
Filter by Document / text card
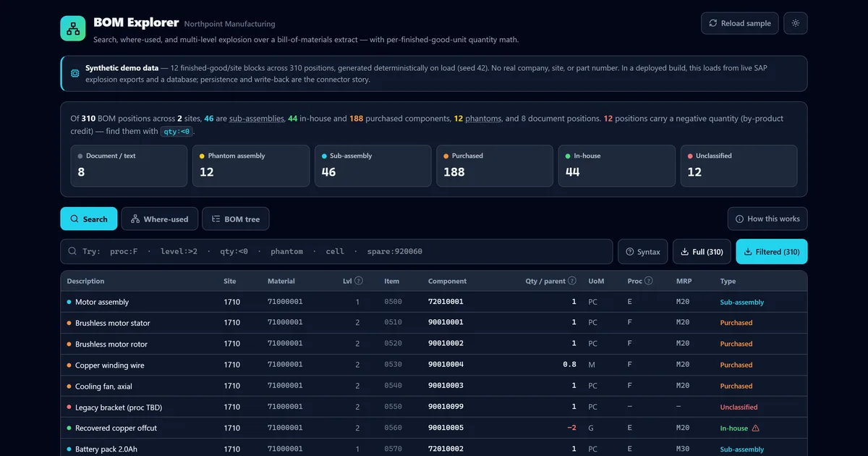pos(129,166)
